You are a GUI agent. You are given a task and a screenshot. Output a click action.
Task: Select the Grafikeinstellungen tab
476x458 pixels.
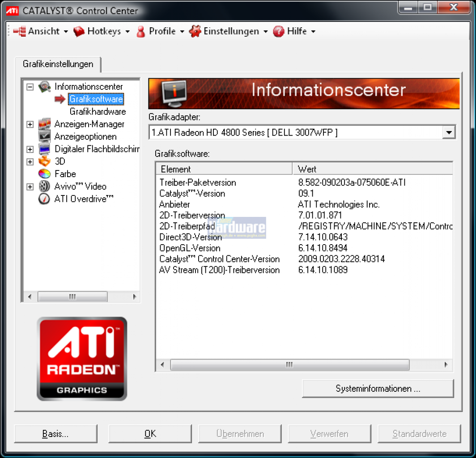coord(58,64)
